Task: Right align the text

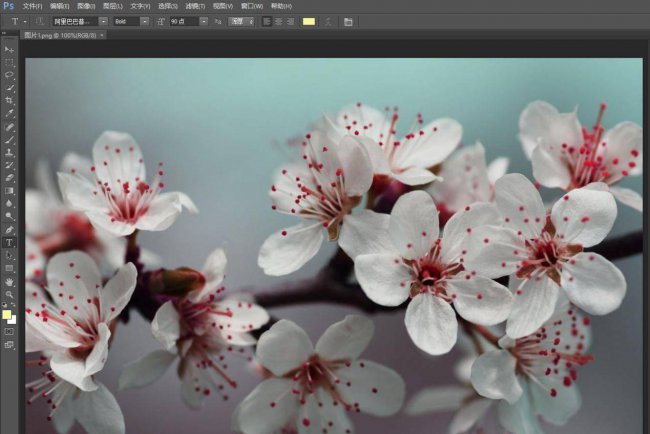Action: coord(290,22)
